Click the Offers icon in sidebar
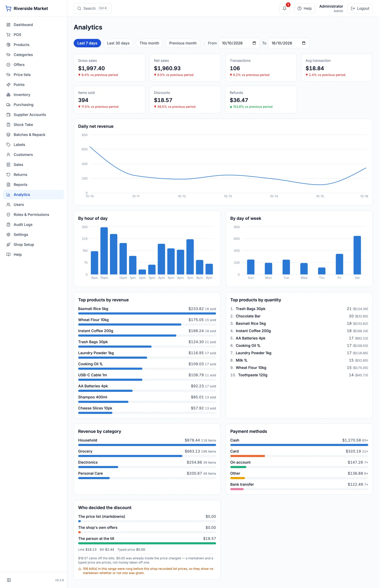Screen dimensions: 379x588 tap(8, 65)
